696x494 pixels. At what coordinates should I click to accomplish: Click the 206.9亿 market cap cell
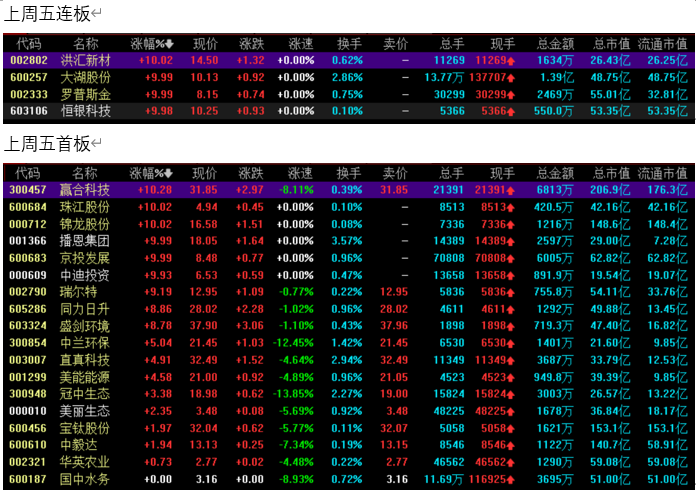click(x=610, y=190)
